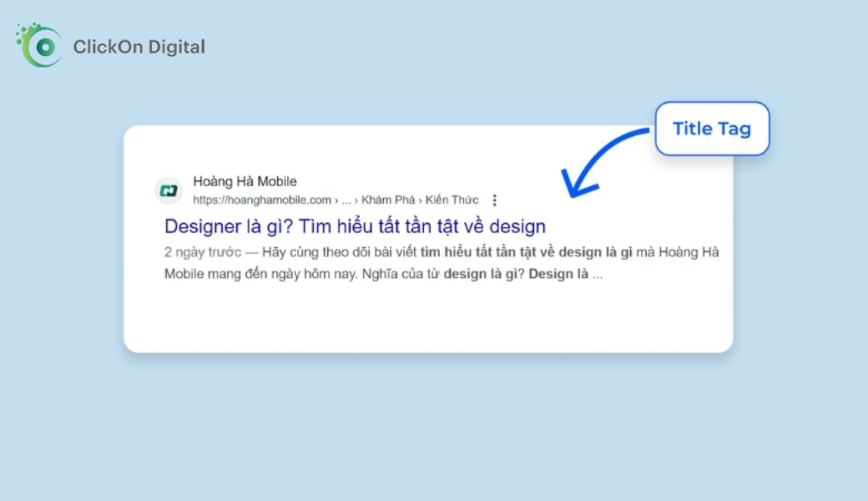The width and height of the screenshot is (868, 501).
Task: Click the '2 ngày trước' date text
Action: pos(203,252)
